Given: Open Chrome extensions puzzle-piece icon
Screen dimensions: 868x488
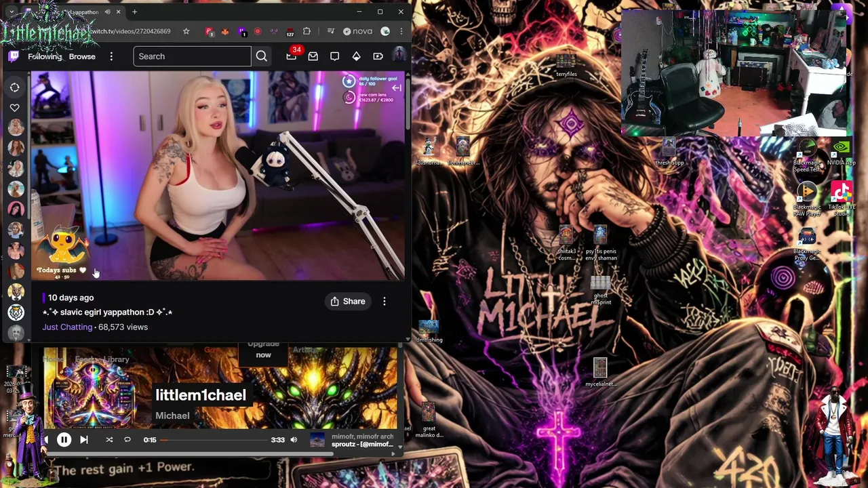Looking at the screenshot, I should [x=307, y=31].
